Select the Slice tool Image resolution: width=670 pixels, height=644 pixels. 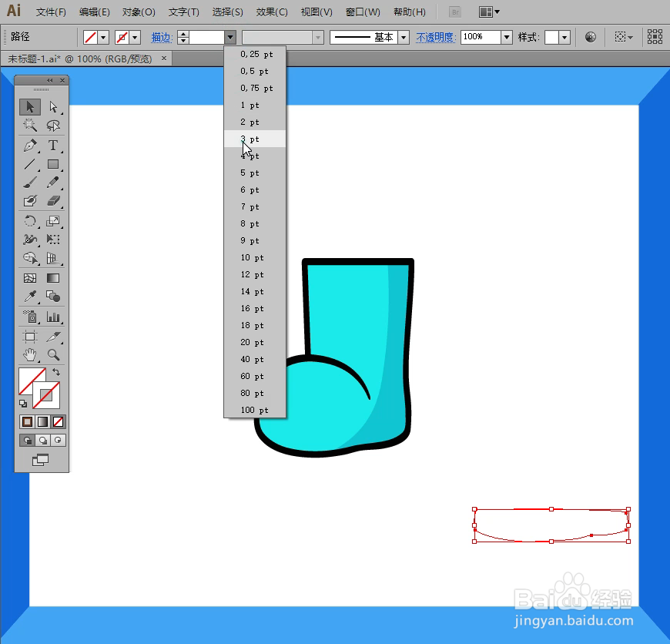point(53,337)
